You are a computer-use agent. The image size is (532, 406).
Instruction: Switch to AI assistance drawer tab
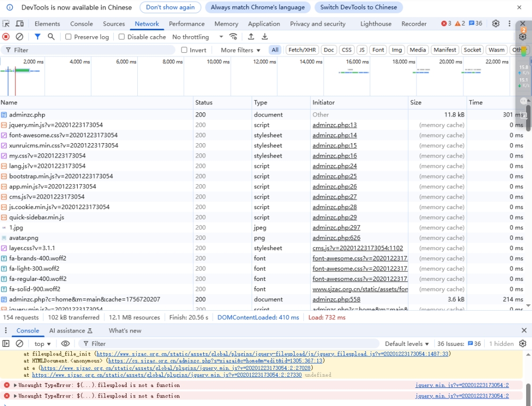coord(71,330)
